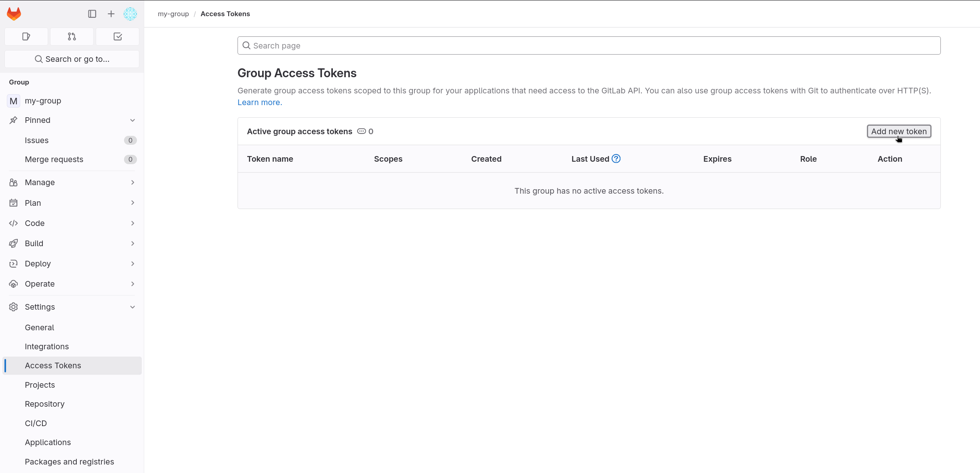The height and width of the screenshot is (473, 980).
Task: Navigate to my-group via breadcrumb
Action: pyautogui.click(x=173, y=13)
